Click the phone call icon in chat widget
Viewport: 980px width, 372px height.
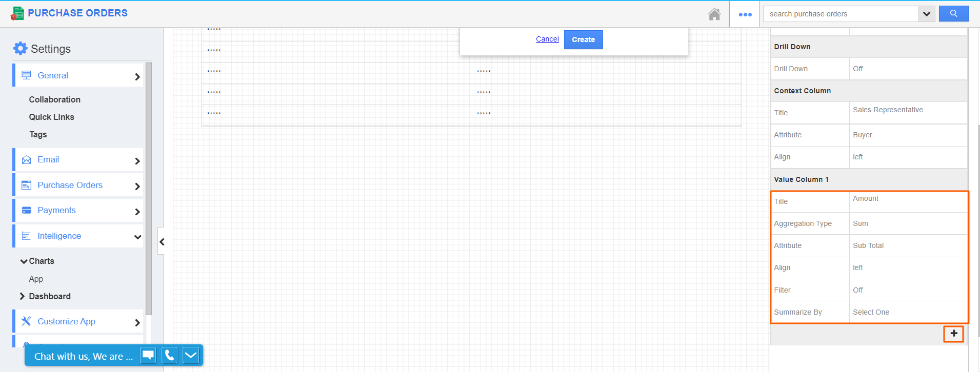[x=169, y=355]
